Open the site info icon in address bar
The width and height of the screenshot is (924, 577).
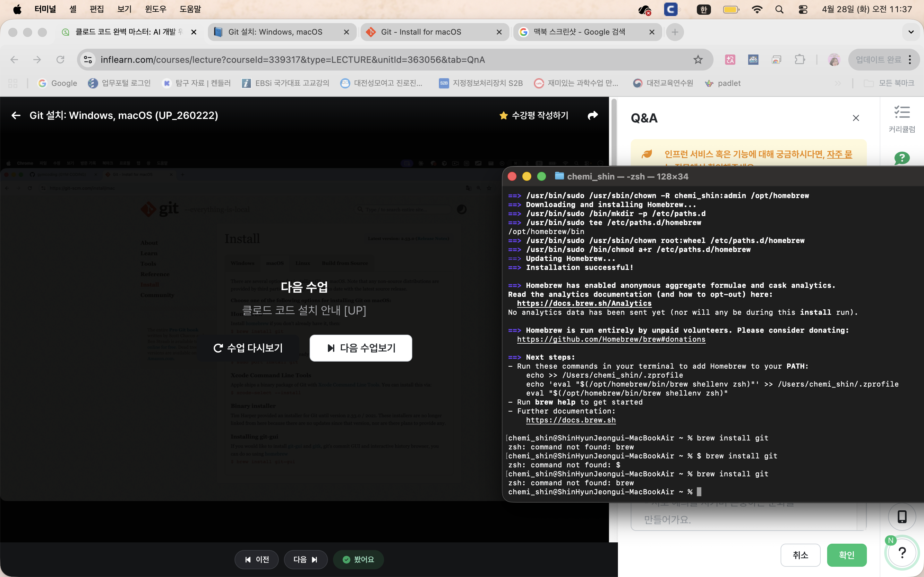(88, 60)
